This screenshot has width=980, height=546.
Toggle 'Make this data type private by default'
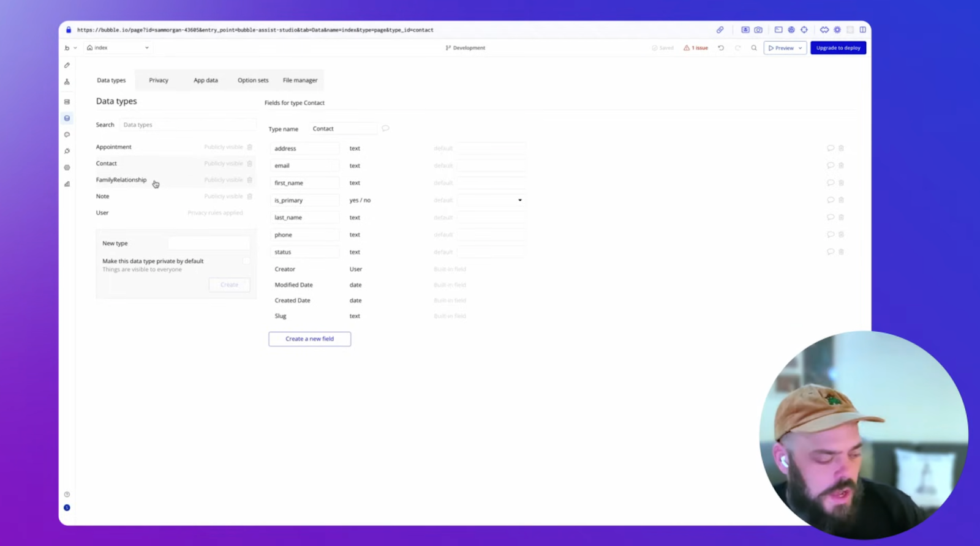tap(246, 261)
